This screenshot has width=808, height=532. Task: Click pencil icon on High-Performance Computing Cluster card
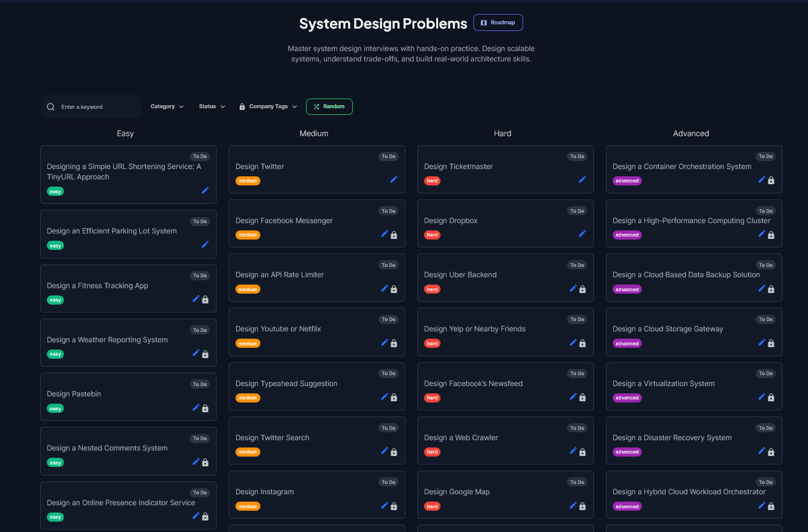(x=762, y=233)
